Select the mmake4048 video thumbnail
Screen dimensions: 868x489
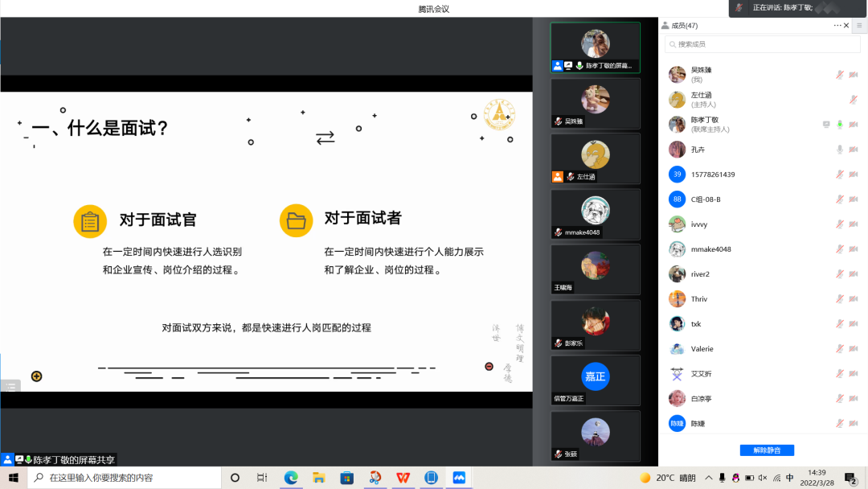tap(595, 214)
